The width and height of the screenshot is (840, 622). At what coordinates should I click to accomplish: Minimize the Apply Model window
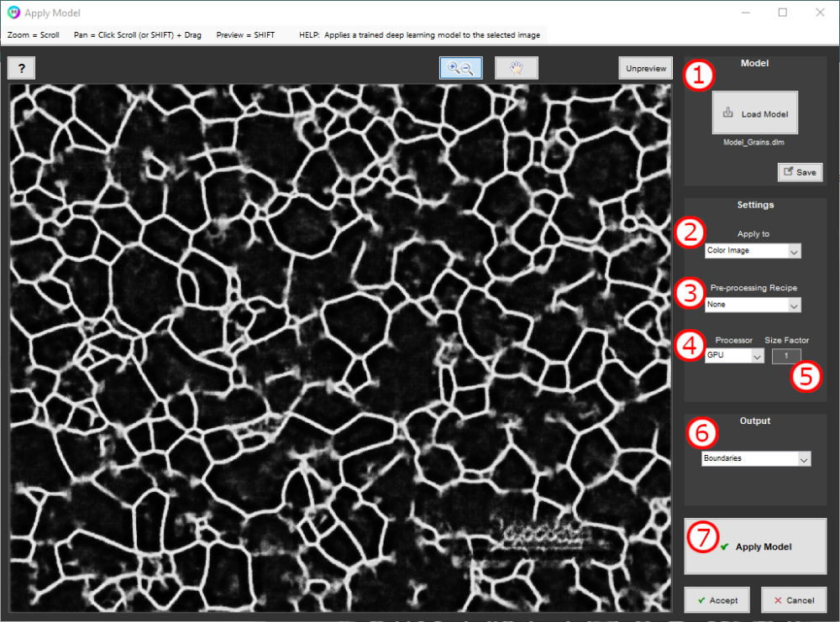(746, 13)
